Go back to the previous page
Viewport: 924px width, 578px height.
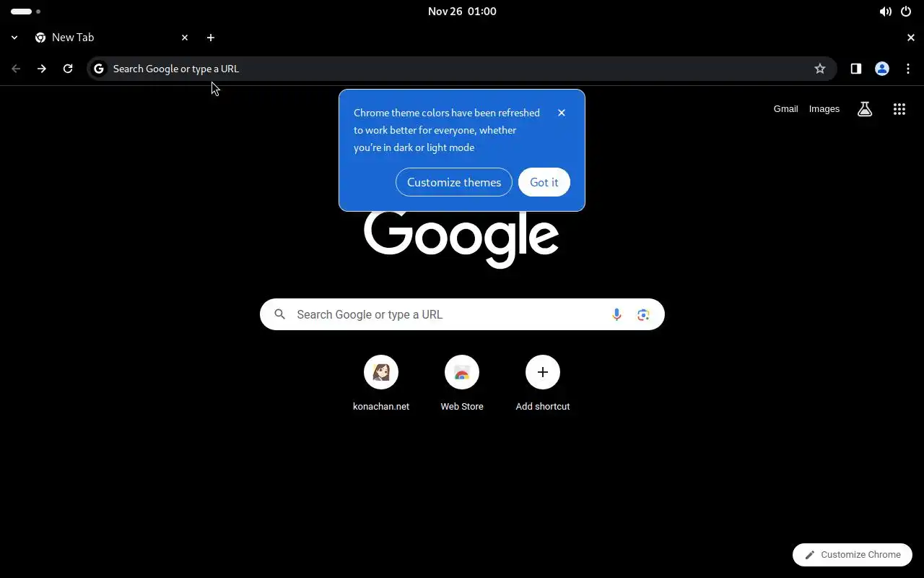coord(16,69)
